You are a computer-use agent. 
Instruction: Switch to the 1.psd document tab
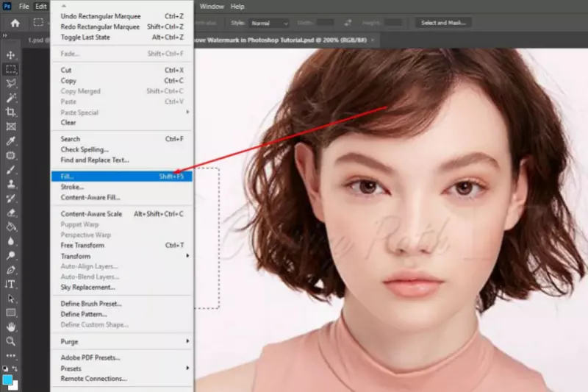point(37,40)
